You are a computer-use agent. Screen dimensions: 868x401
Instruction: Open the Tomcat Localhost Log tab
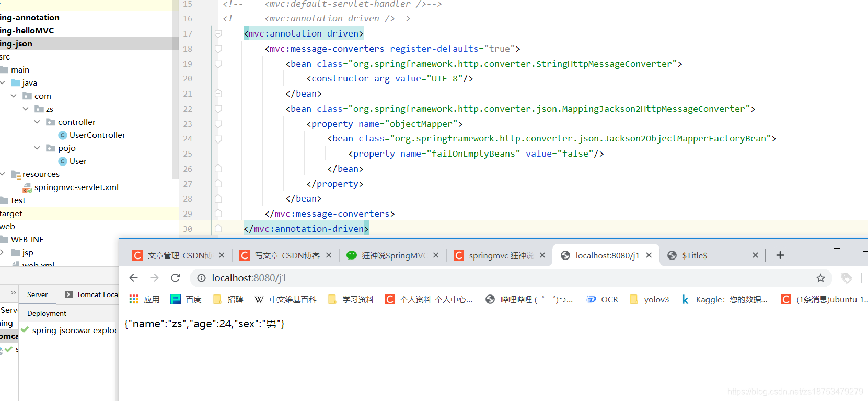[92, 294]
